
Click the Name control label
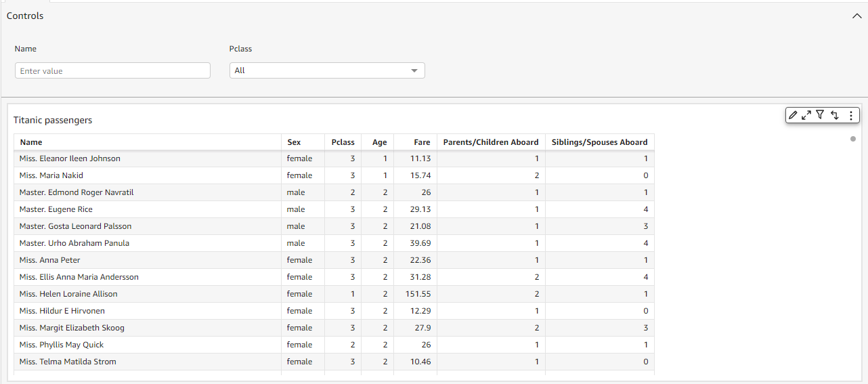(x=26, y=49)
